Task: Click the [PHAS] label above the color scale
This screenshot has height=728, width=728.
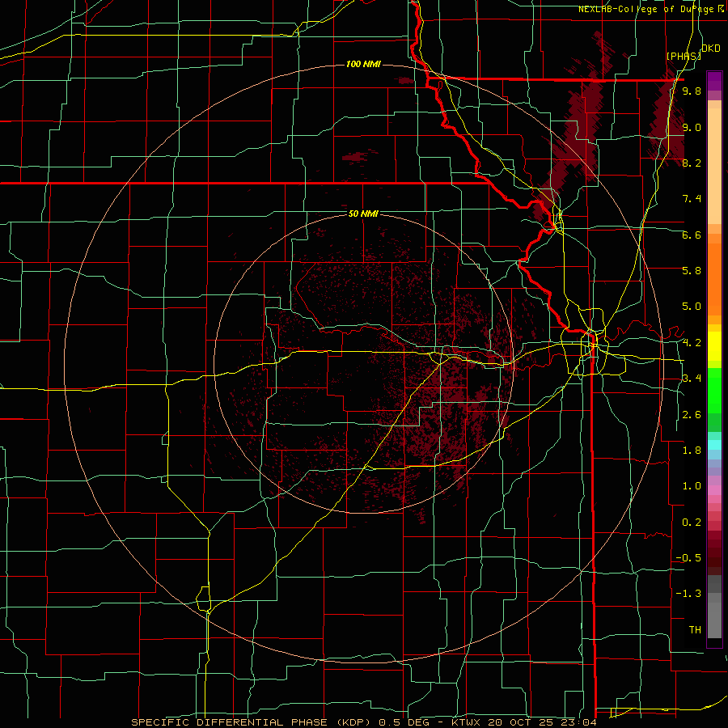Action: click(x=684, y=56)
